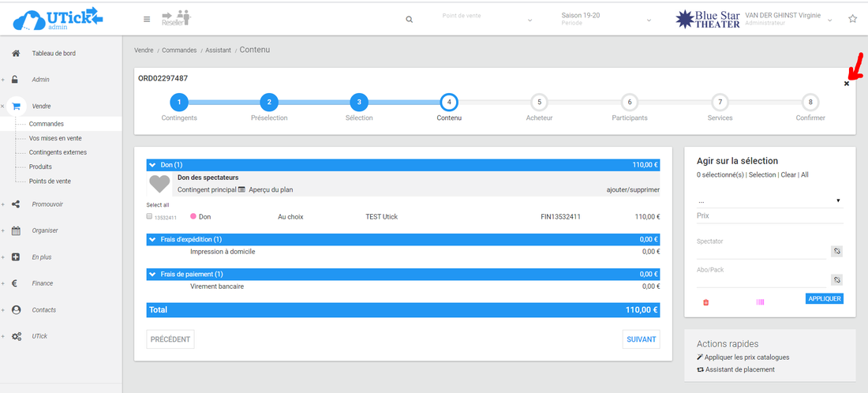Tick the checkbox for ticket 13532411
The width and height of the screenshot is (868, 393).
click(x=150, y=216)
